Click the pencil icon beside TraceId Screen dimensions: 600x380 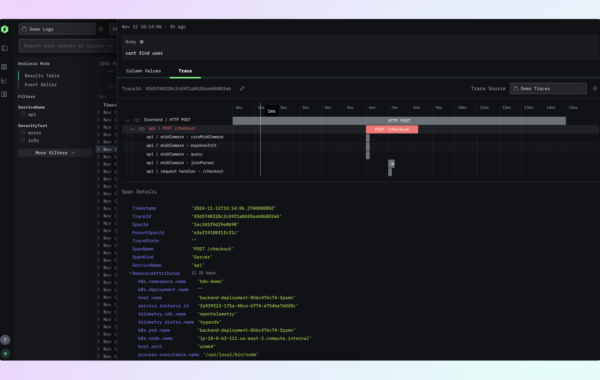pos(242,88)
